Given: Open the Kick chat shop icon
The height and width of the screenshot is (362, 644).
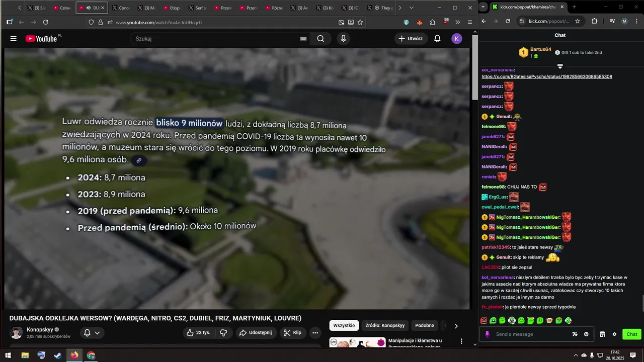Looking at the screenshot, I should 602,334.
